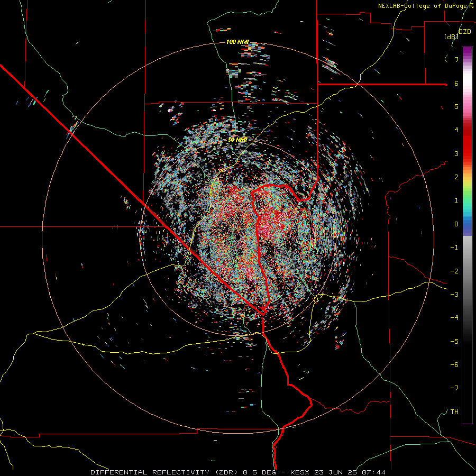Image resolution: width=476 pixels, height=476 pixels.
Task: Click the negative -7 scale label
Action: coord(454,388)
